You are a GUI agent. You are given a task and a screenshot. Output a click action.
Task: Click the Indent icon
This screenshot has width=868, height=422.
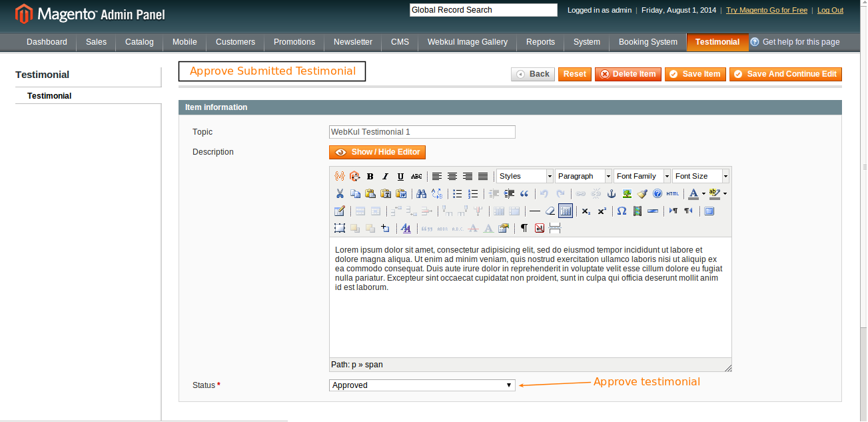[x=509, y=193]
